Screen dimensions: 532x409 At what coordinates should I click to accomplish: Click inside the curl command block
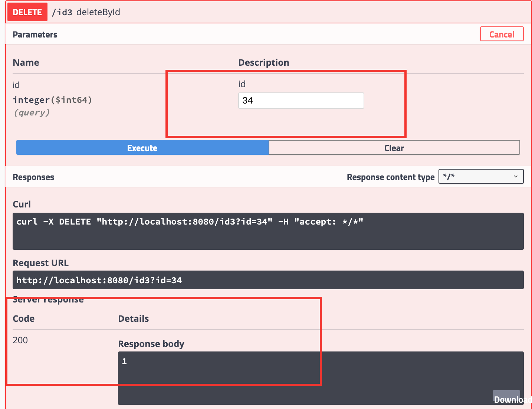coord(268,231)
